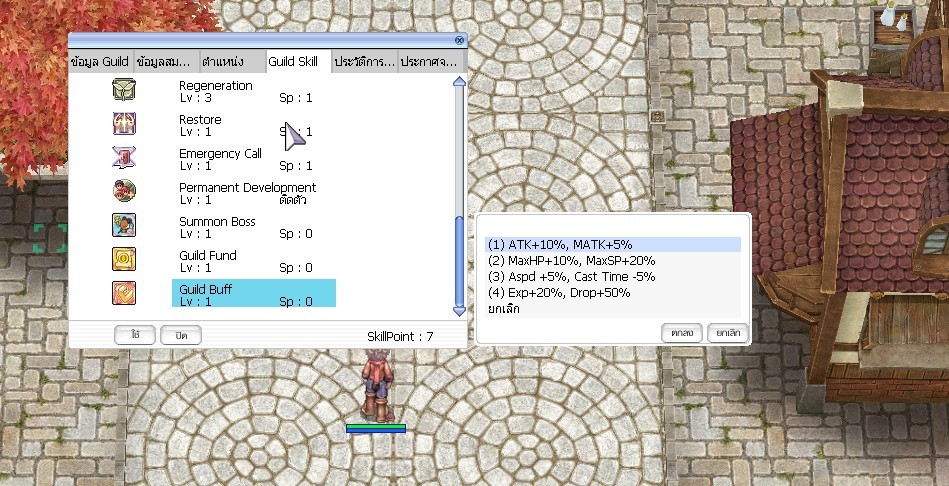Switch to the ข้อมูล Guild tab

99,62
